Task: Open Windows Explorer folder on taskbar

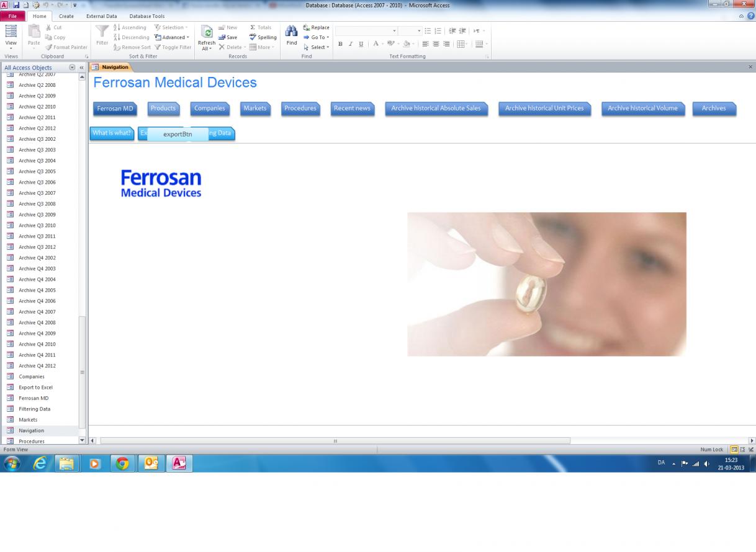Action: tap(66, 463)
